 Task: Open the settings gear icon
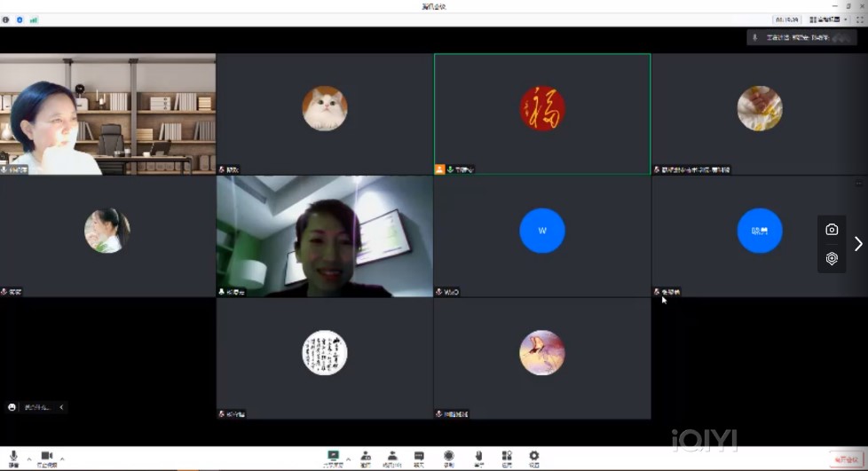(534, 456)
